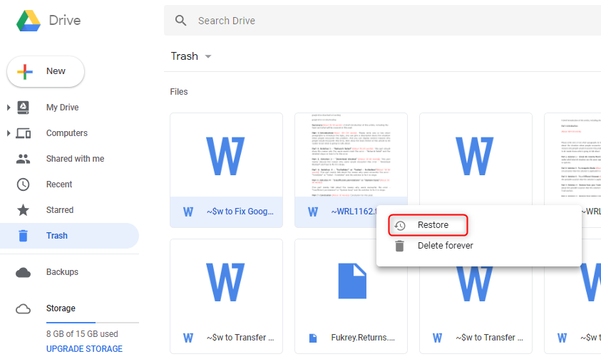
Task: Click the Backups cloud icon
Action: click(x=23, y=272)
